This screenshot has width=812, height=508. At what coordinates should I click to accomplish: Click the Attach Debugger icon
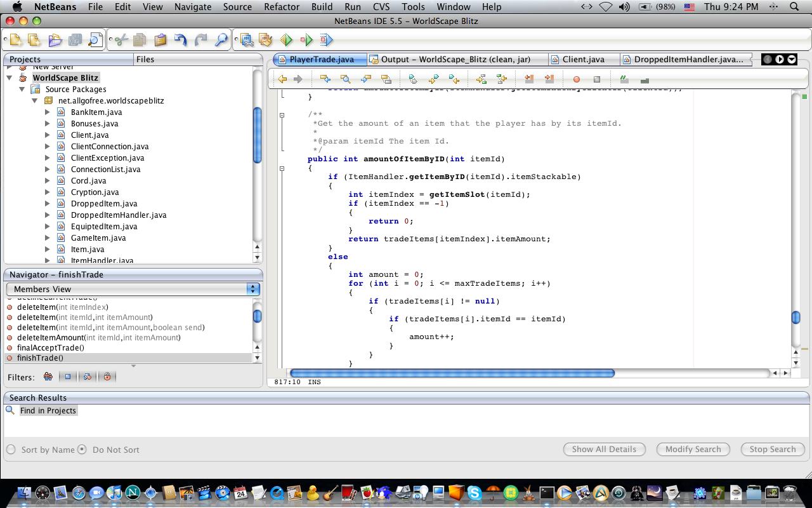326,40
